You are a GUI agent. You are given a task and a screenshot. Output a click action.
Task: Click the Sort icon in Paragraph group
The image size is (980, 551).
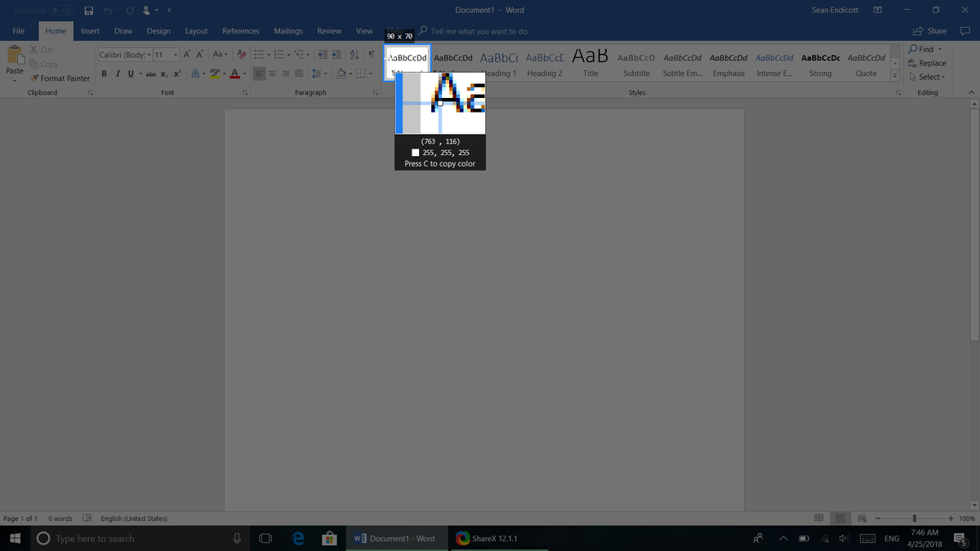[x=354, y=54]
